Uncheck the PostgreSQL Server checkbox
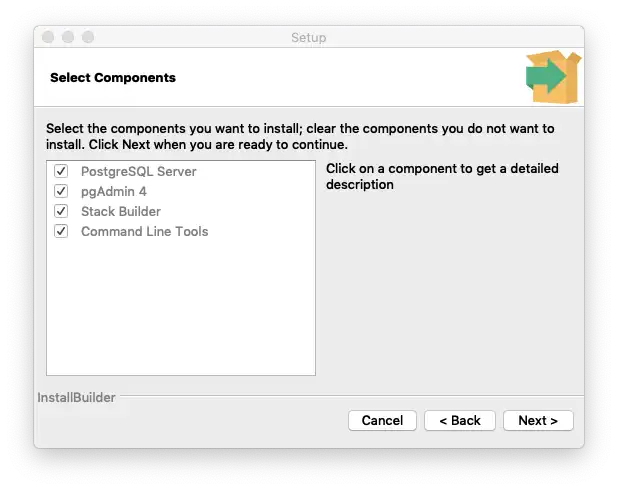The width and height of the screenshot is (618, 490). 61,172
